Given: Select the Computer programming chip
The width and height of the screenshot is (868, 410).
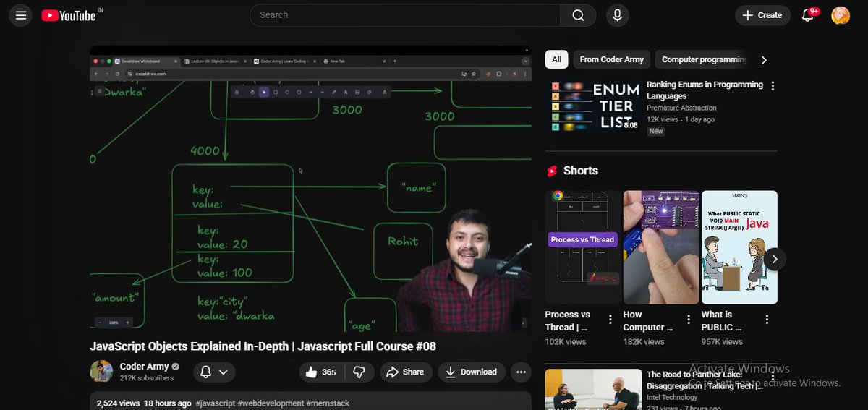Looking at the screenshot, I should point(703,59).
